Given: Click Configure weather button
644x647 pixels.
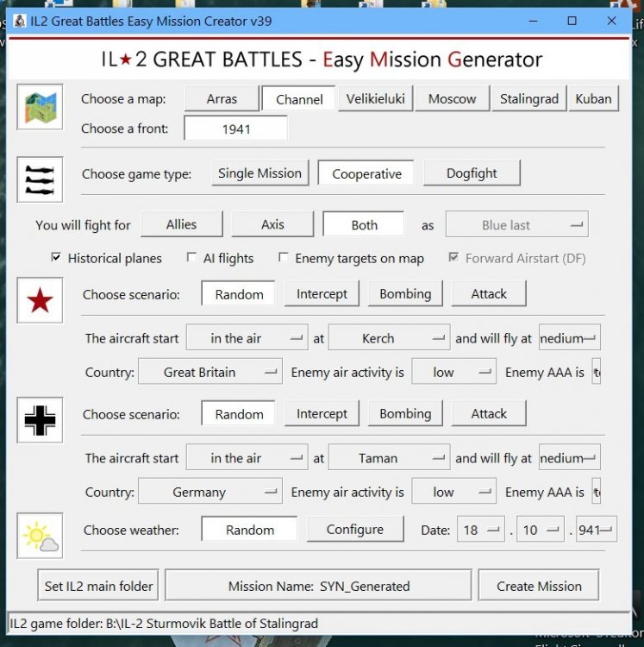Looking at the screenshot, I should click(355, 529).
